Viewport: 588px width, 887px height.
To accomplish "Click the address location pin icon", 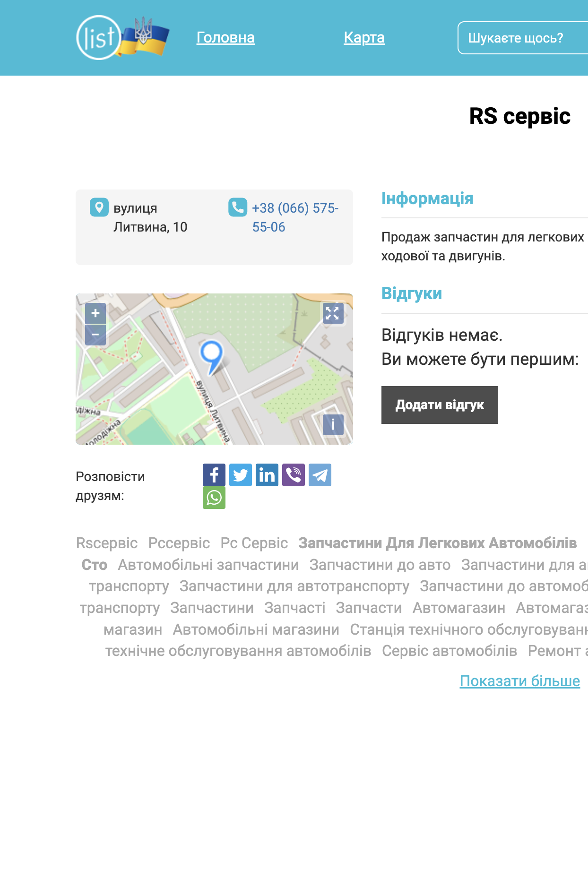I will 99,207.
